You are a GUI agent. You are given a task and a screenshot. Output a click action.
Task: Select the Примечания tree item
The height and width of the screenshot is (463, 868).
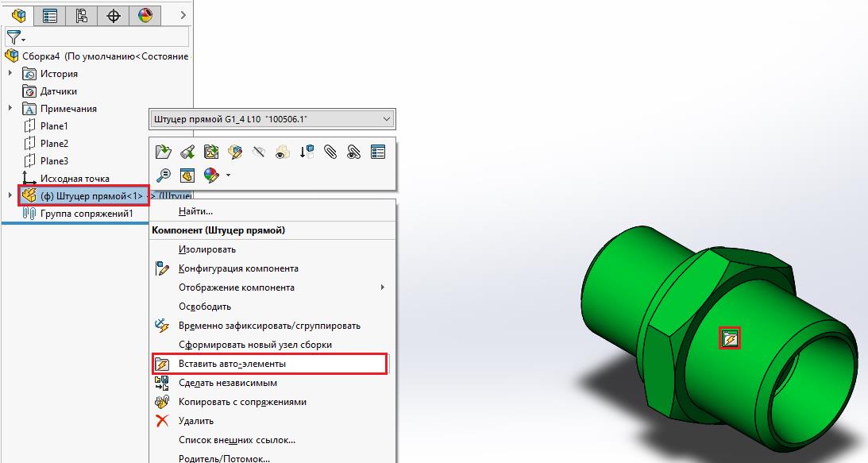(x=68, y=109)
